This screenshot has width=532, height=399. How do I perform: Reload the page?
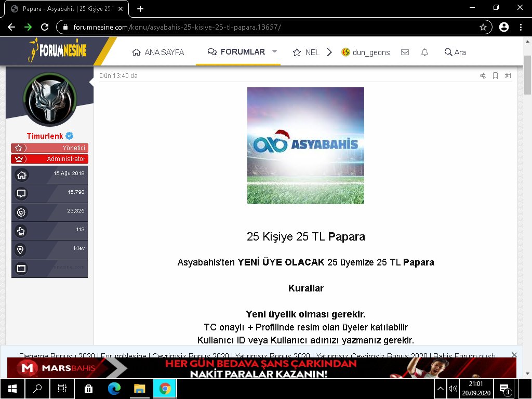point(45,27)
